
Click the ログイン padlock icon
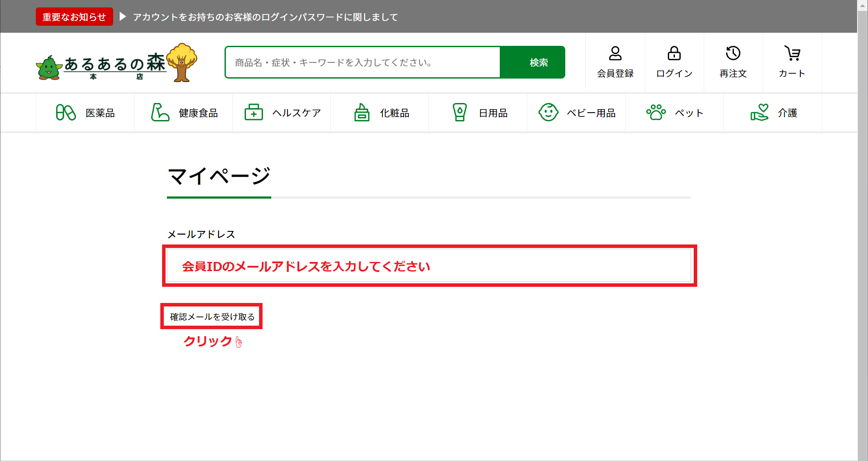pos(674,54)
